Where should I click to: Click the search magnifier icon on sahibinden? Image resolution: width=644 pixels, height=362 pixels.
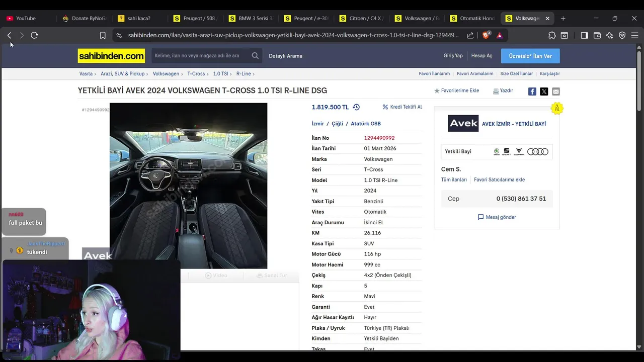click(256, 56)
